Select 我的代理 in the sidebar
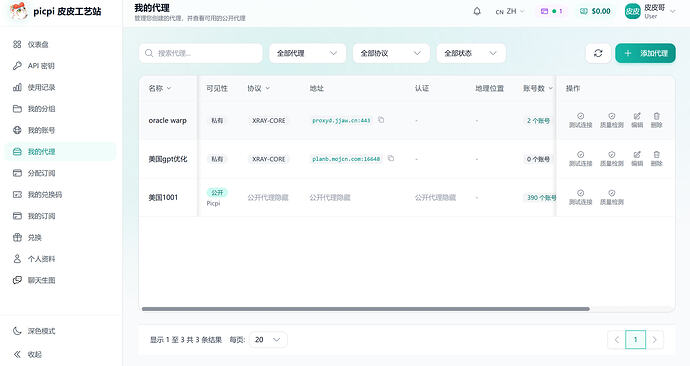The width and height of the screenshot is (690, 366). coord(61,151)
